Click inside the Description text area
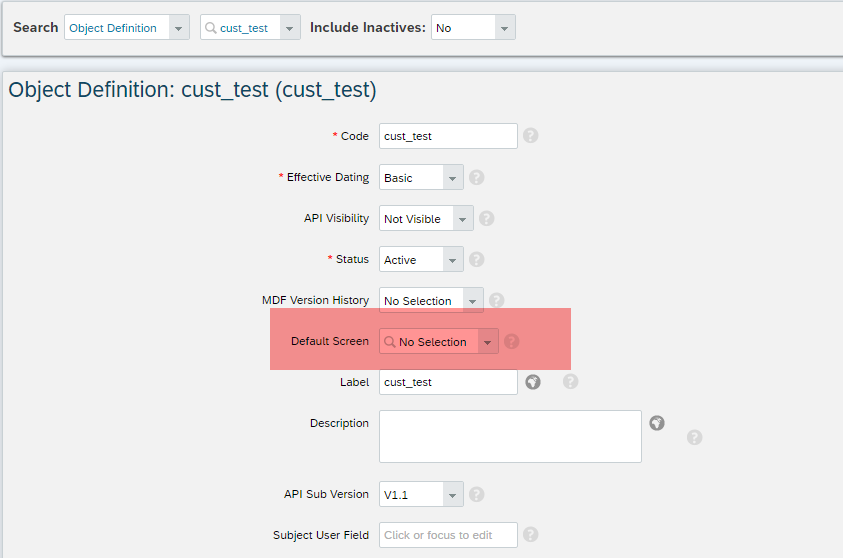The image size is (843, 558). click(x=510, y=437)
